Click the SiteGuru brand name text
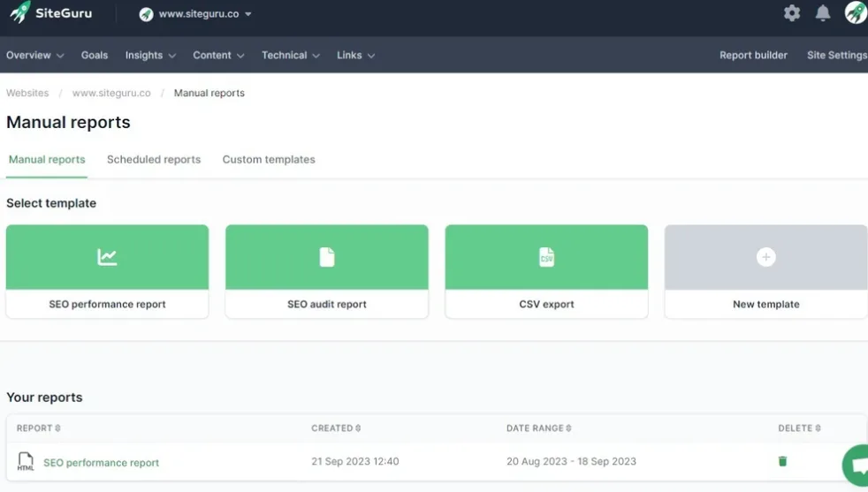 pos(64,13)
